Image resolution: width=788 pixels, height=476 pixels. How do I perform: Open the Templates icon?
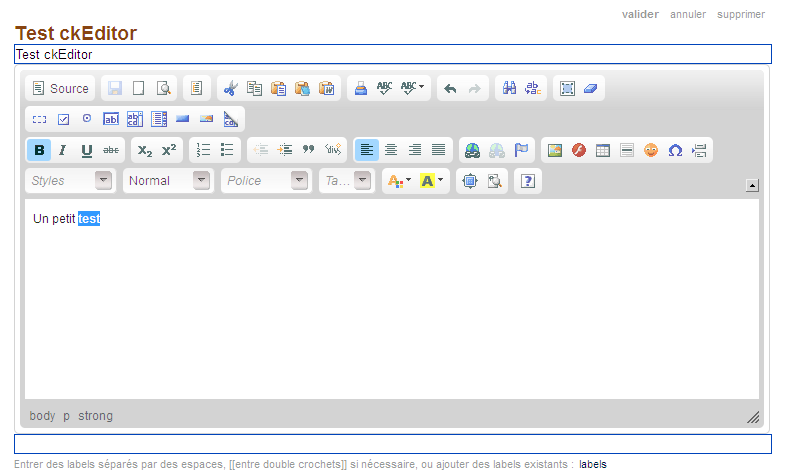pyautogui.click(x=196, y=88)
